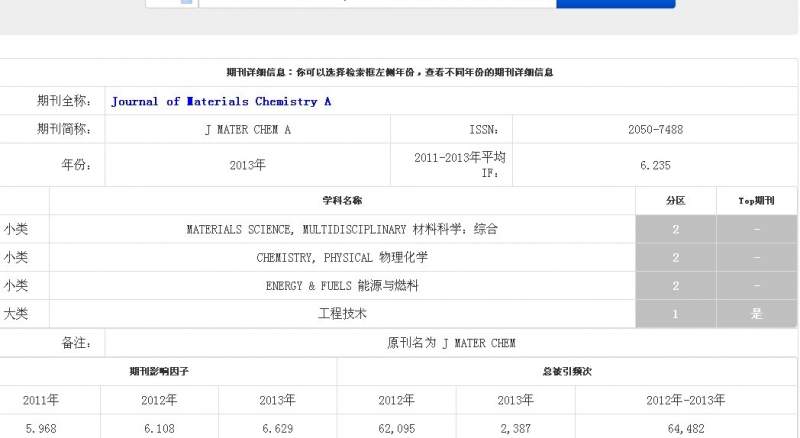Click the blue search button at top

(x=616, y=4)
